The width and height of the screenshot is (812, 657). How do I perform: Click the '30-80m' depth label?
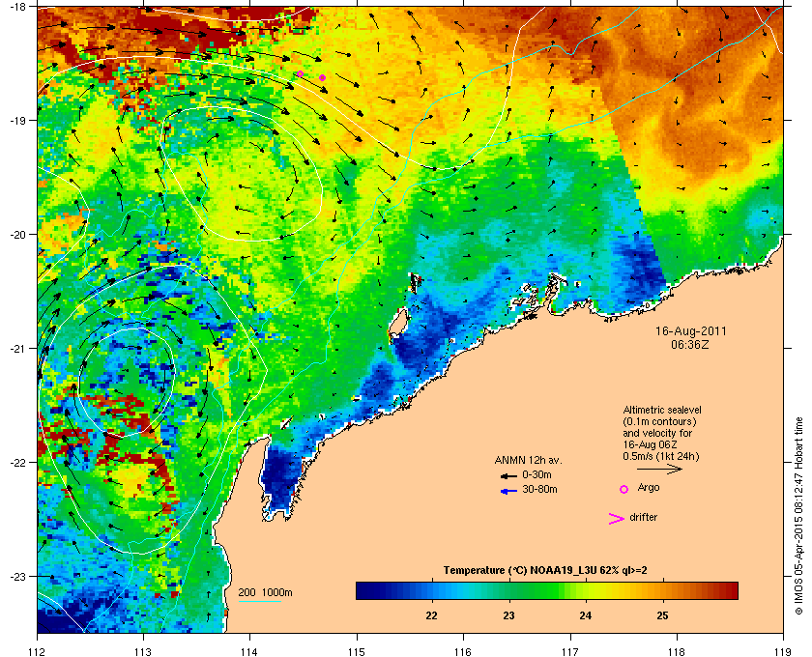coord(539,489)
